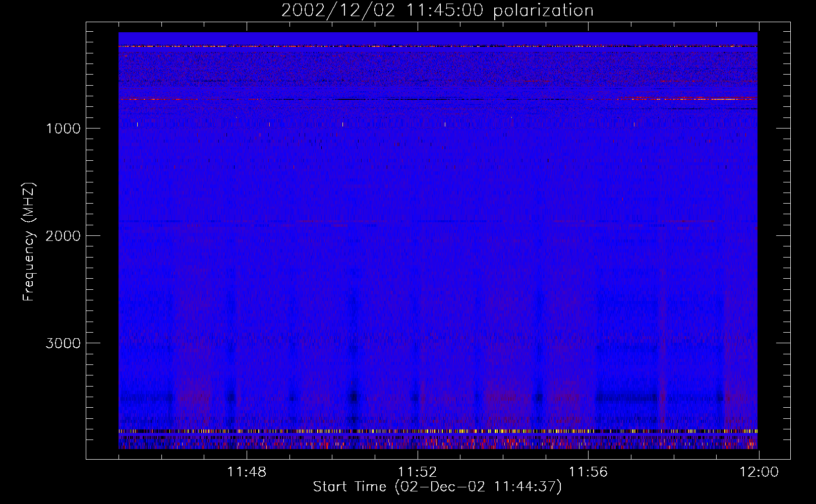816x504 pixels.
Task: Click the 2000 frequency tick label
Action: tap(64, 236)
